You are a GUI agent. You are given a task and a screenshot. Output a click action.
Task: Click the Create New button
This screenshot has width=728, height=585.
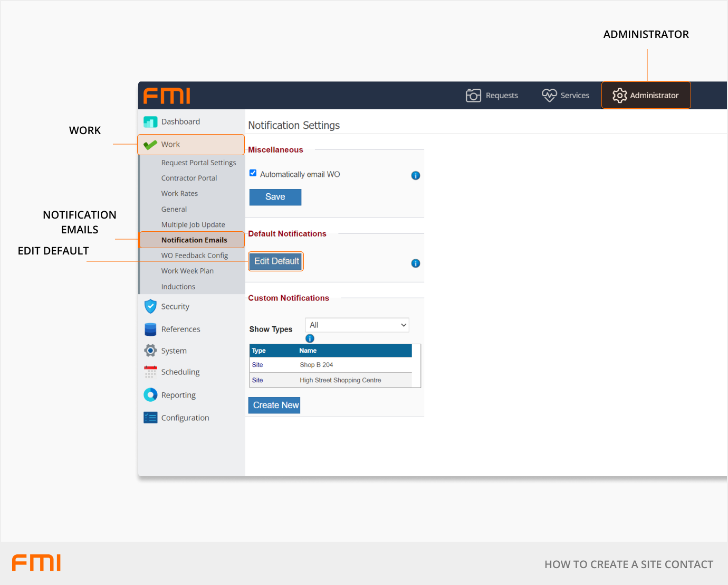click(274, 405)
